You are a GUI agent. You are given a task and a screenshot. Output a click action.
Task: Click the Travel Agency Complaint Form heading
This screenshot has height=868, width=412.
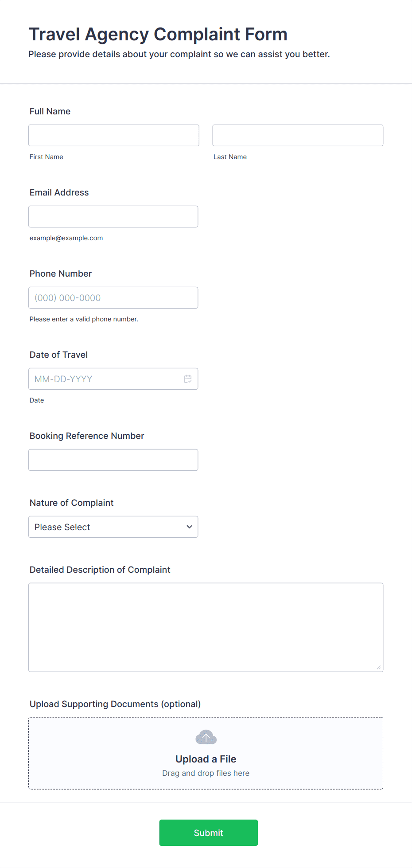coord(158,35)
